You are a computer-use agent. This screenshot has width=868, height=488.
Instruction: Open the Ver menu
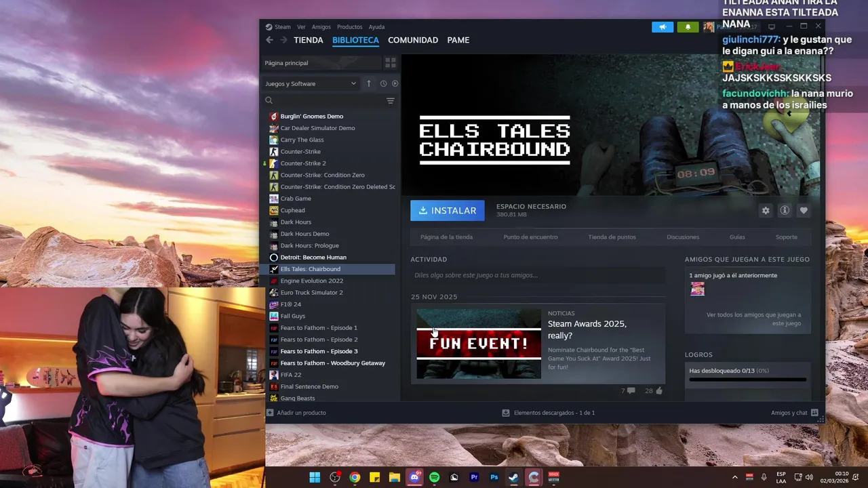coord(301,27)
